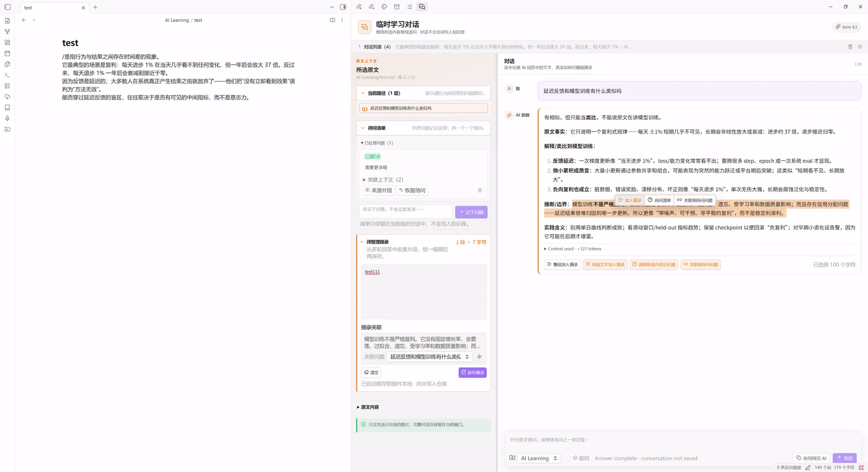Expand the 原文内容 section
868x472 pixels.
368,407
